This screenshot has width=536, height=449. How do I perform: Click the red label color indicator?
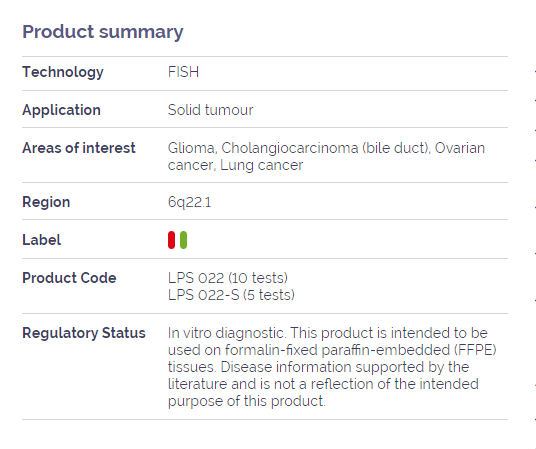click(x=171, y=240)
